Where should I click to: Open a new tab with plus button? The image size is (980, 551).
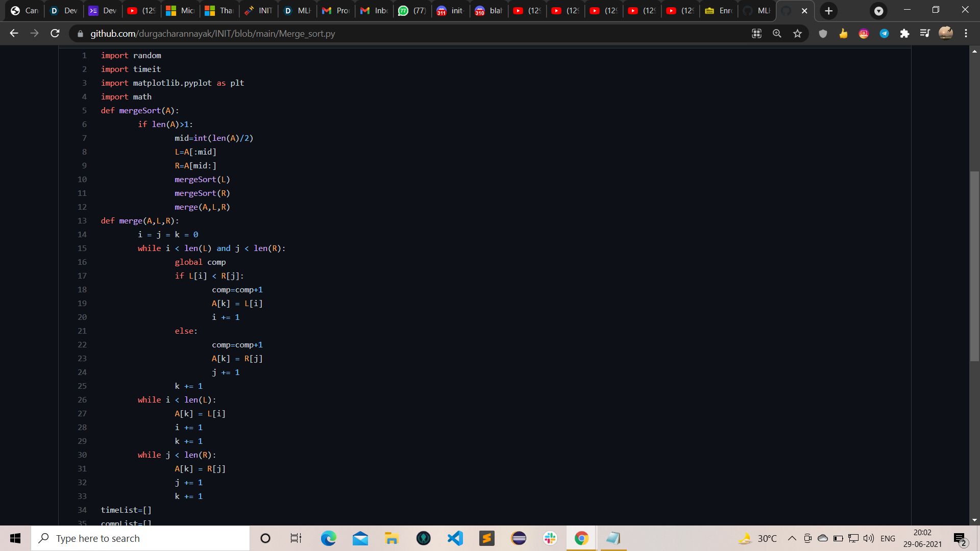point(828,11)
